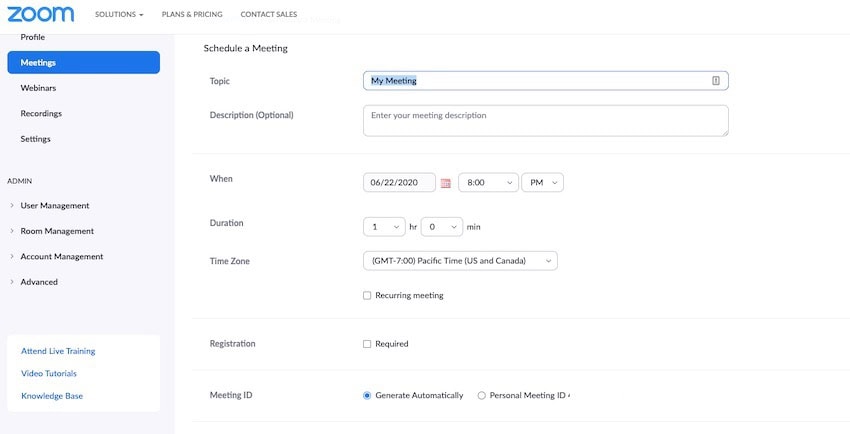Open the 8:00 start time dropdown

pos(488,183)
